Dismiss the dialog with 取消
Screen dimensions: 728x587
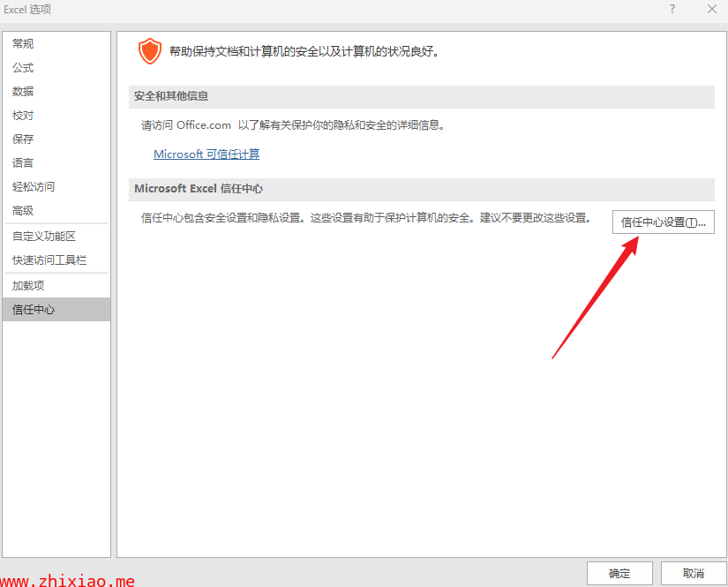pos(694,574)
